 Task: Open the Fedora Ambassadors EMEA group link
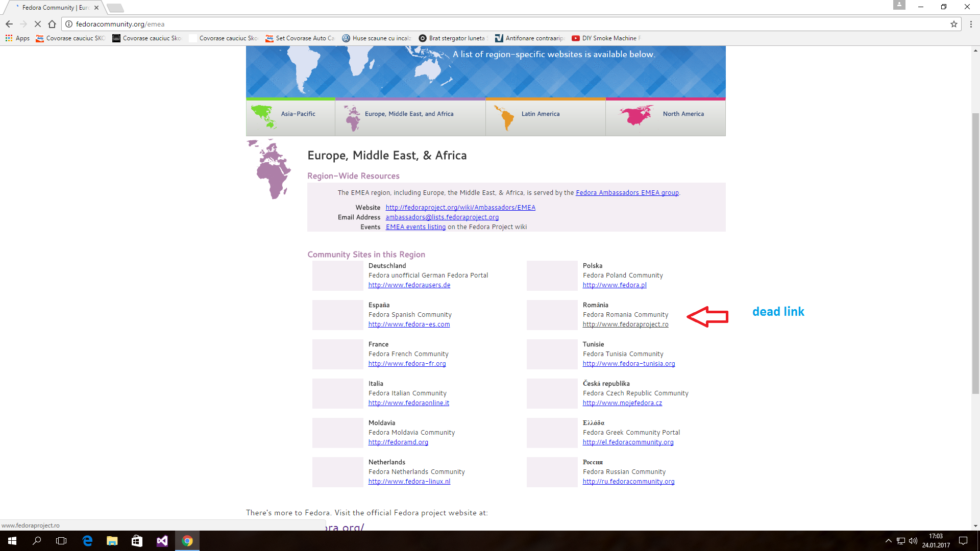point(627,193)
